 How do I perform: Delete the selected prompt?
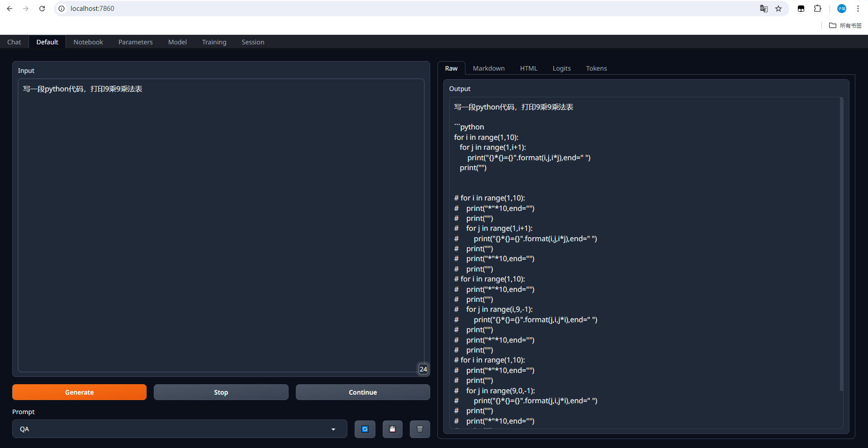tap(420, 429)
